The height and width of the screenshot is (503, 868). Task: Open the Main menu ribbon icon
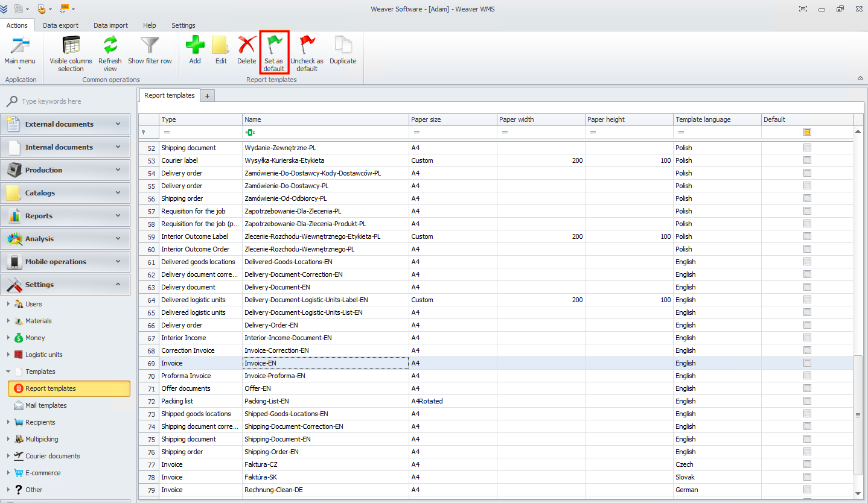click(20, 46)
